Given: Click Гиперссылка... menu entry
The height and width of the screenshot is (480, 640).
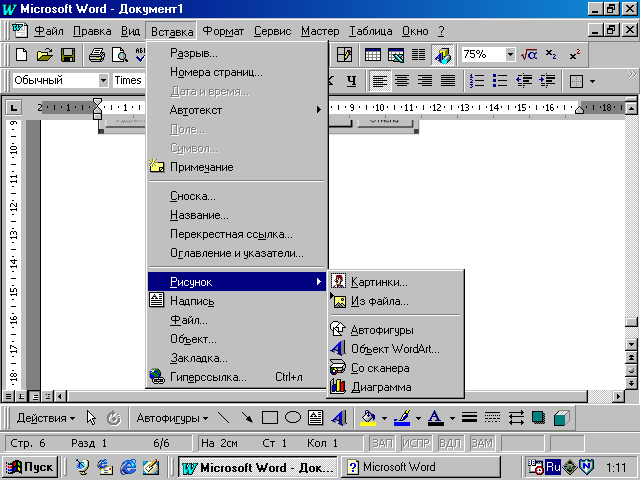Looking at the screenshot, I should tap(237, 377).
